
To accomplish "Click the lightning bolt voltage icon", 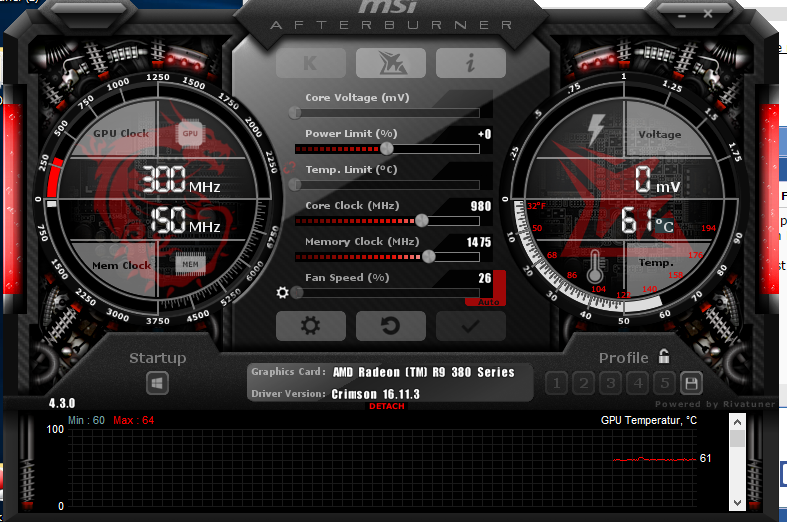I will pyautogui.click(x=596, y=129).
